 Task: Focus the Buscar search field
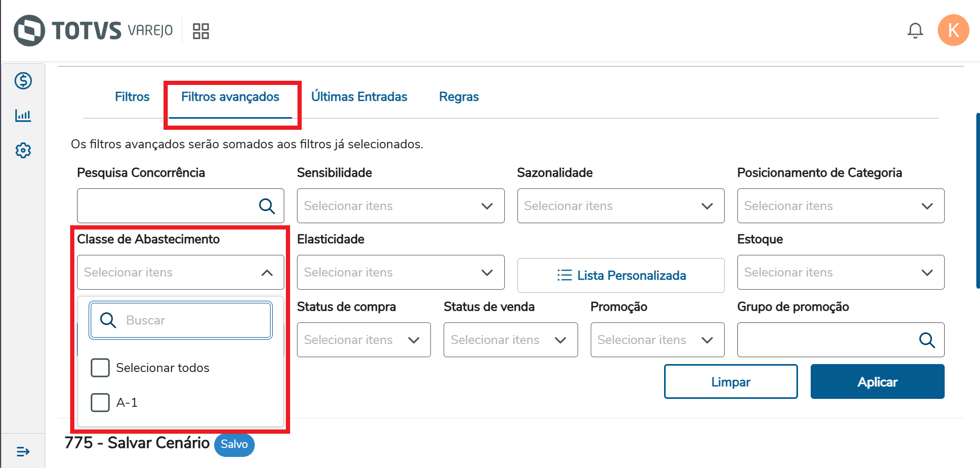tap(195, 320)
